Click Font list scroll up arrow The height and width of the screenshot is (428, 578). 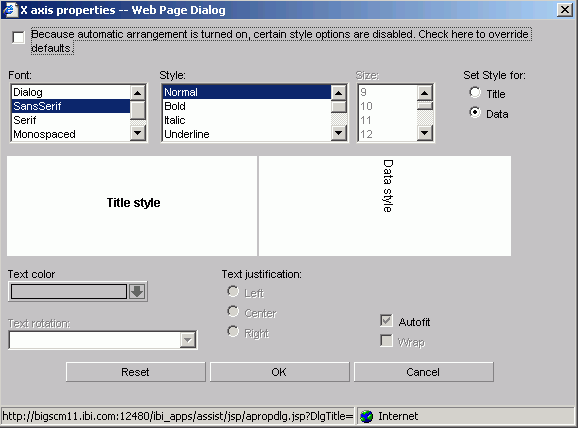[x=138, y=93]
